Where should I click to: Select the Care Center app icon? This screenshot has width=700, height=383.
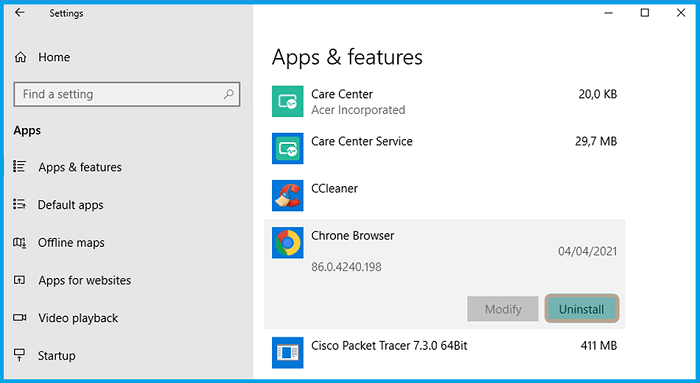point(288,101)
